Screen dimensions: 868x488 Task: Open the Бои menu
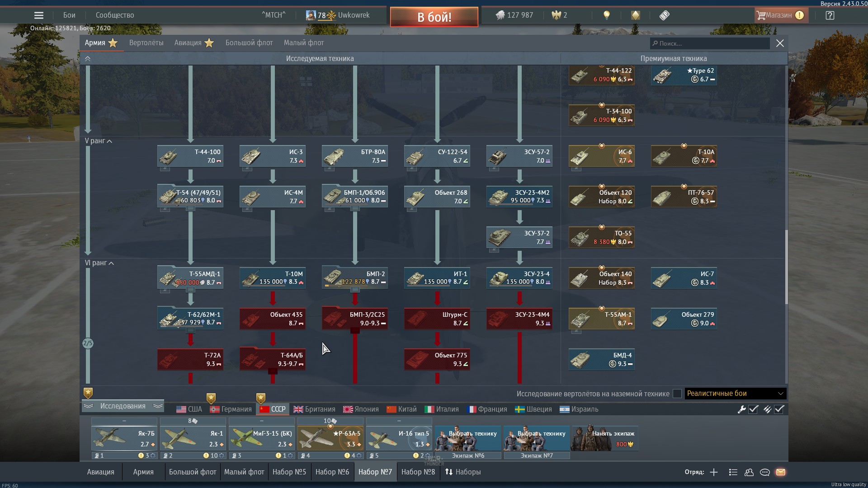point(69,15)
